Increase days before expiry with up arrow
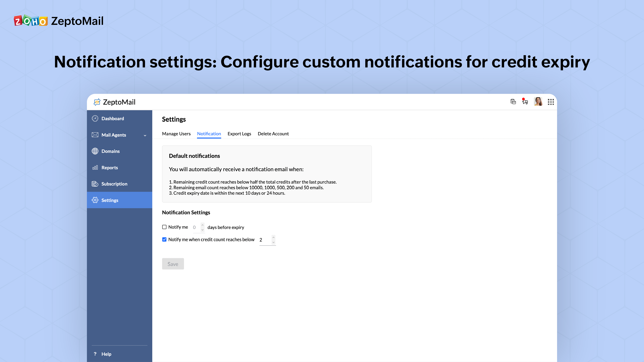Viewport: 644px width, 362px height. pyautogui.click(x=202, y=225)
